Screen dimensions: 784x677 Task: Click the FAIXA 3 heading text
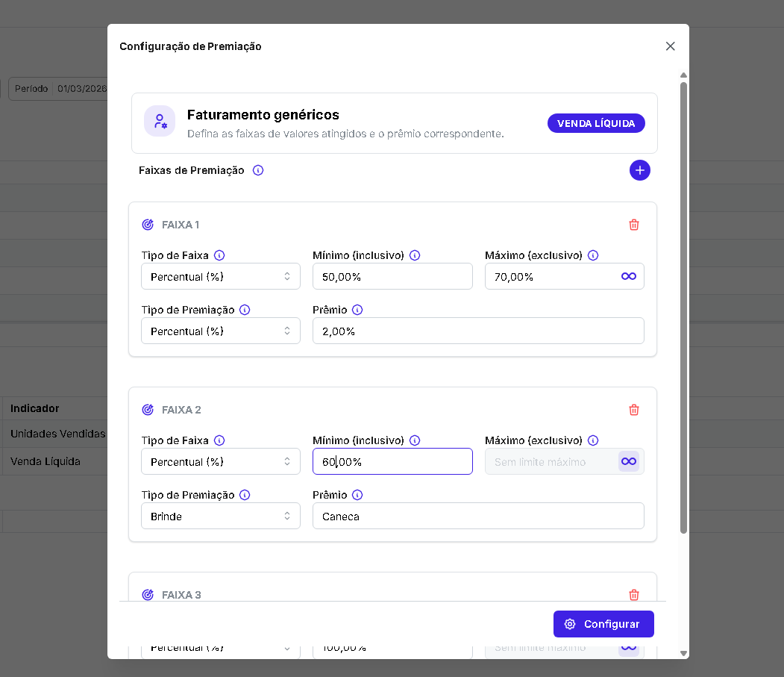(x=181, y=594)
